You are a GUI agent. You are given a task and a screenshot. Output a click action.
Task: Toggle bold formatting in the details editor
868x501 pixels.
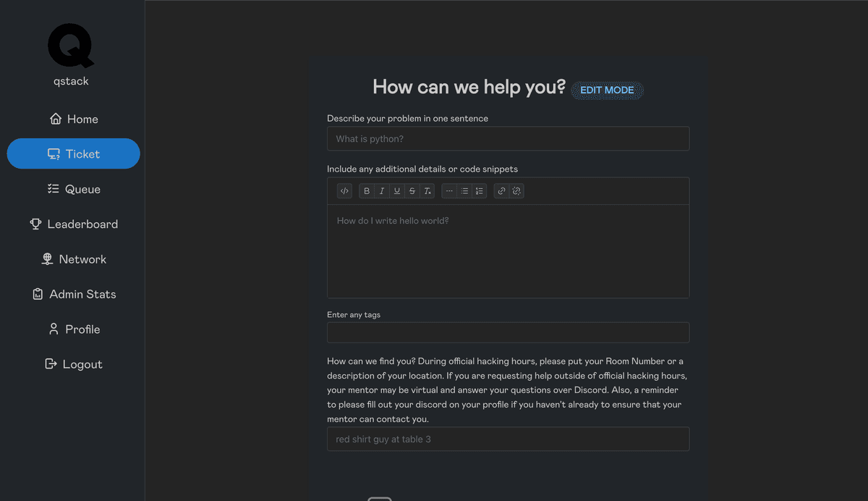(x=367, y=191)
